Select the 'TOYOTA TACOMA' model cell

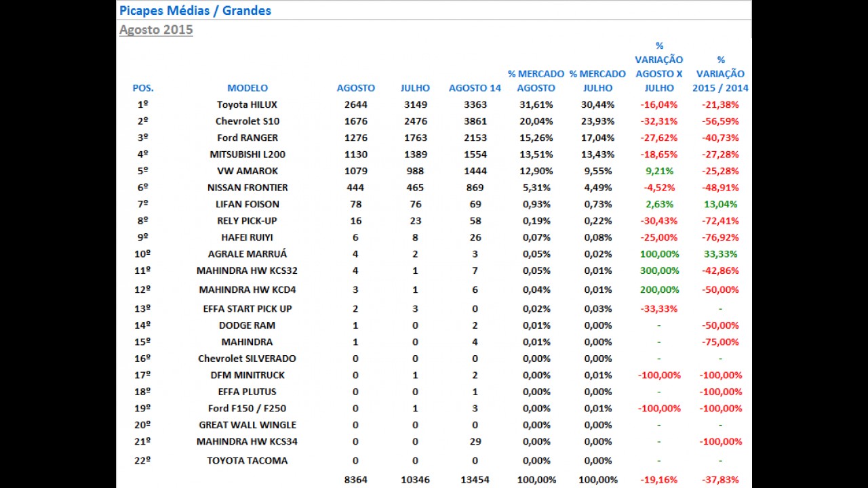pos(248,460)
